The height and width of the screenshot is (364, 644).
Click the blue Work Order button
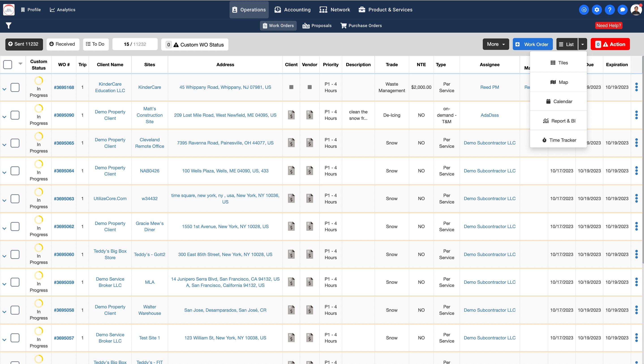pos(532,44)
